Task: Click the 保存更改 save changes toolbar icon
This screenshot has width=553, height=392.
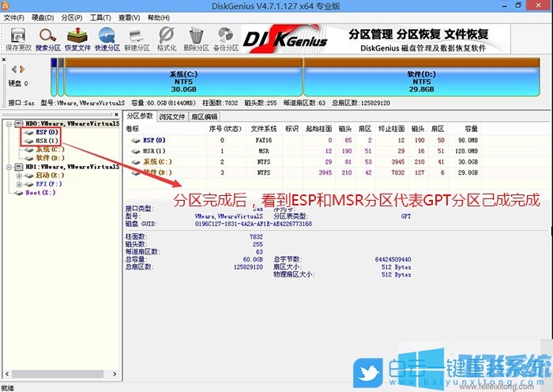Action: [18, 40]
